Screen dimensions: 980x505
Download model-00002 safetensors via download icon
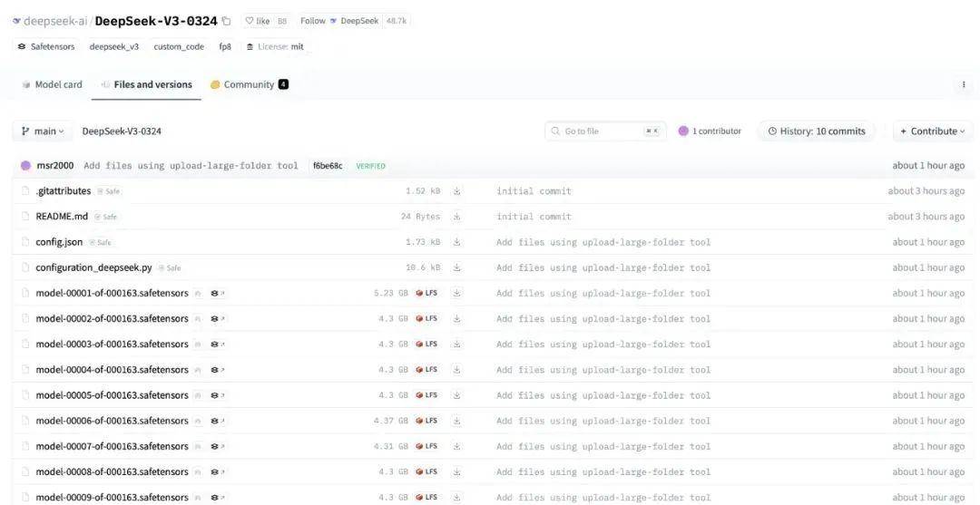tap(456, 319)
